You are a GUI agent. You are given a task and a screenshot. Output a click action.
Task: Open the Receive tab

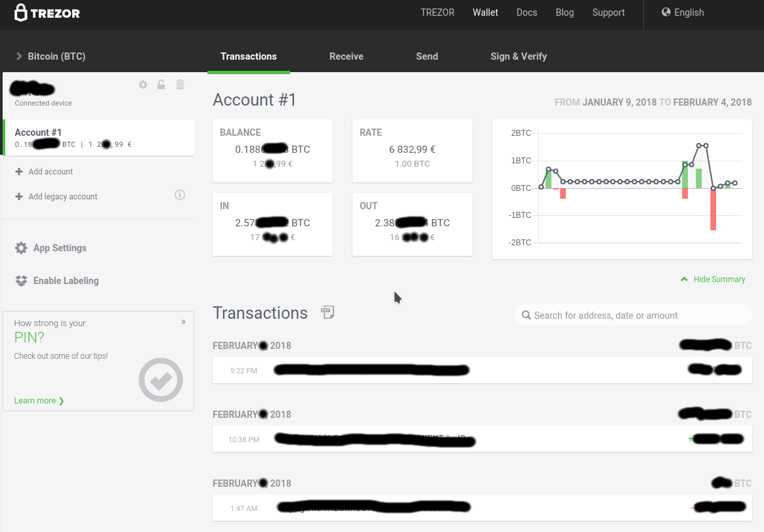(x=347, y=56)
